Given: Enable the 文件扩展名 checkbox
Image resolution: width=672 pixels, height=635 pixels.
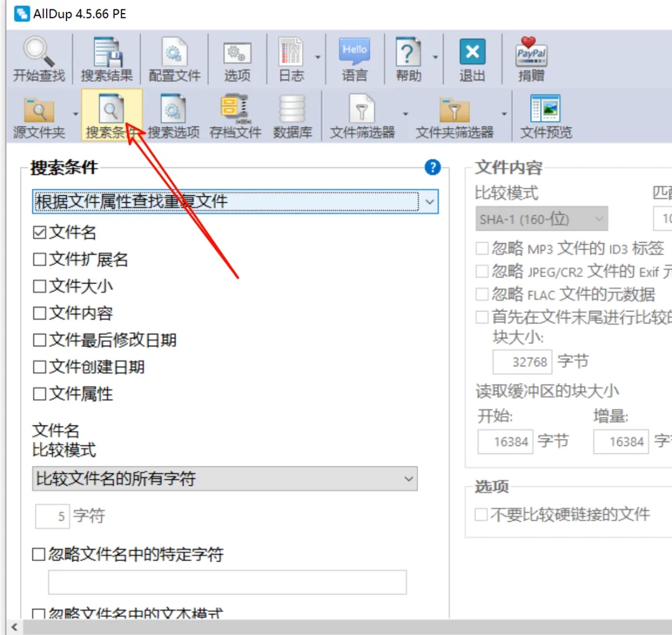Looking at the screenshot, I should (x=39, y=259).
